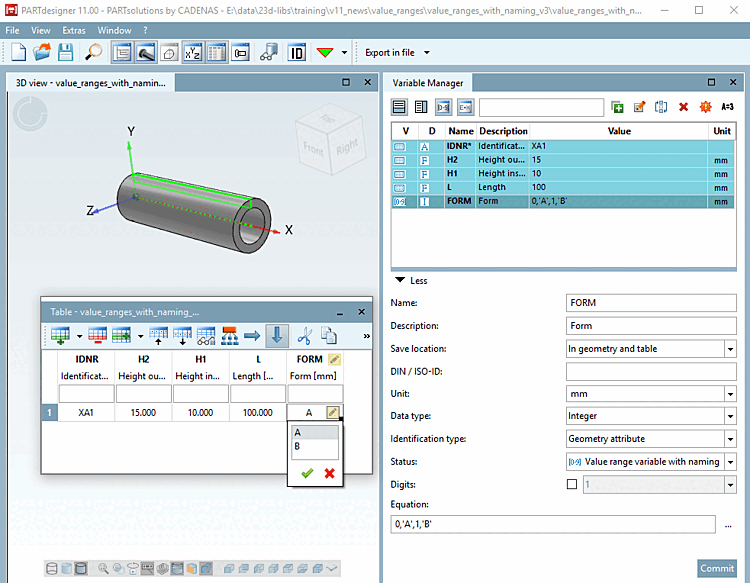The width and height of the screenshot is (750, 583).
Task: Toggle the XYZ axes display button
Action: pos(194,52)
